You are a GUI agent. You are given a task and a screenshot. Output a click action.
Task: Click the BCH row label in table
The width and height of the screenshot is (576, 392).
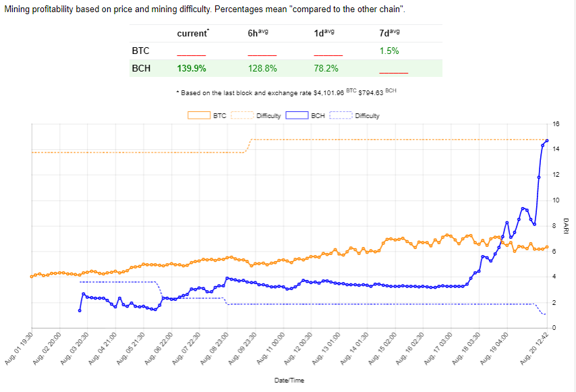click(x=141, y=68)
